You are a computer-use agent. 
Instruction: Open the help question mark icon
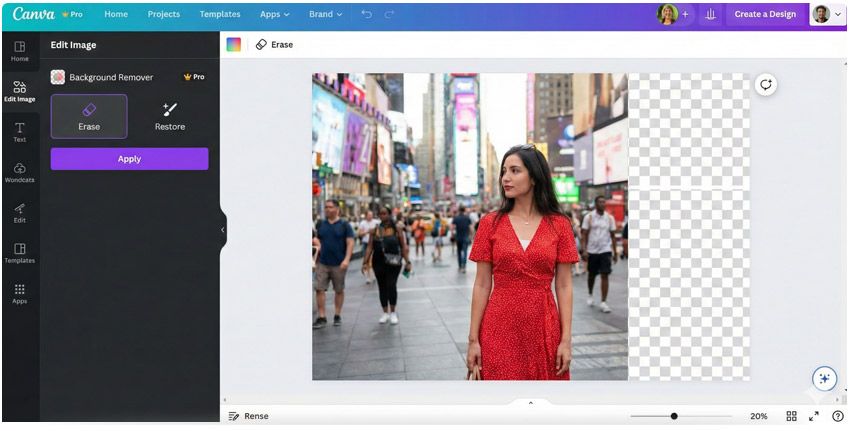point(837,416)
